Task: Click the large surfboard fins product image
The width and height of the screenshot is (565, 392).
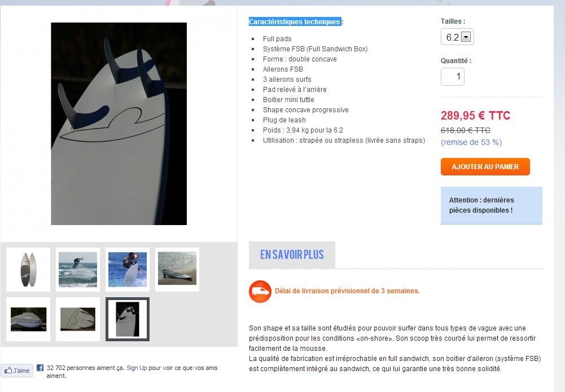Action: 119,124
